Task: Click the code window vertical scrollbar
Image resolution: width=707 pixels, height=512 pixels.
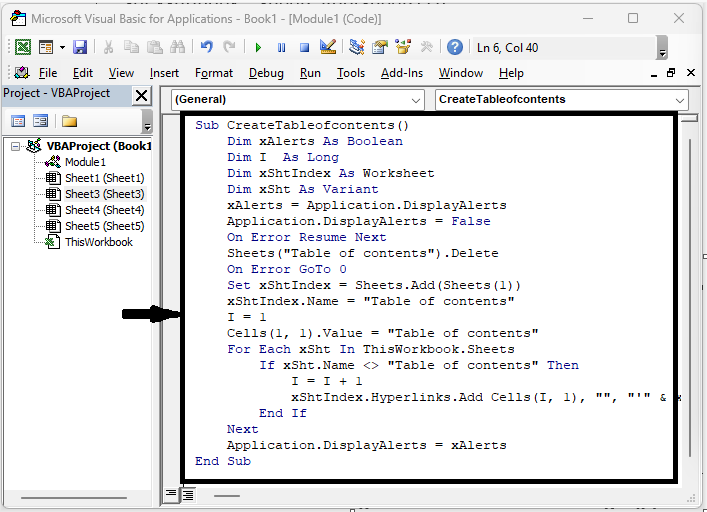Action: (690, 297)
